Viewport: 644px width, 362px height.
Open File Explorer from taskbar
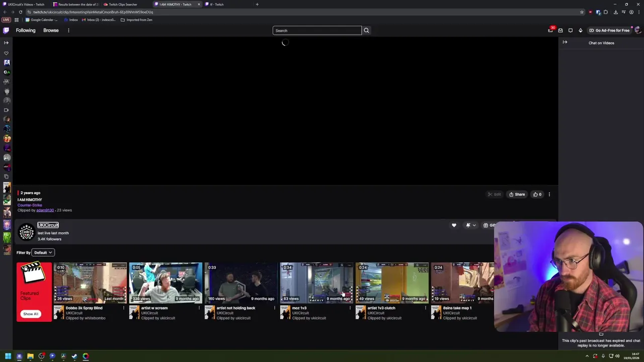(30, 356)
